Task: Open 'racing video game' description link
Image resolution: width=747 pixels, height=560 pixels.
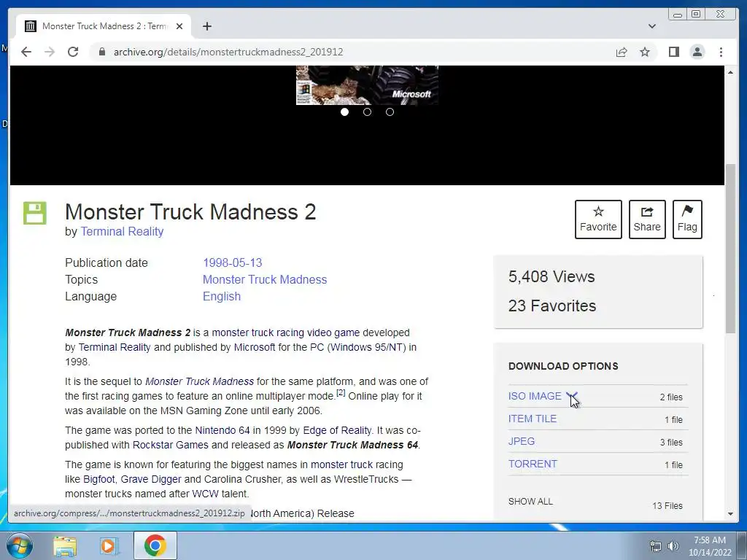Action: pos(318,332)
